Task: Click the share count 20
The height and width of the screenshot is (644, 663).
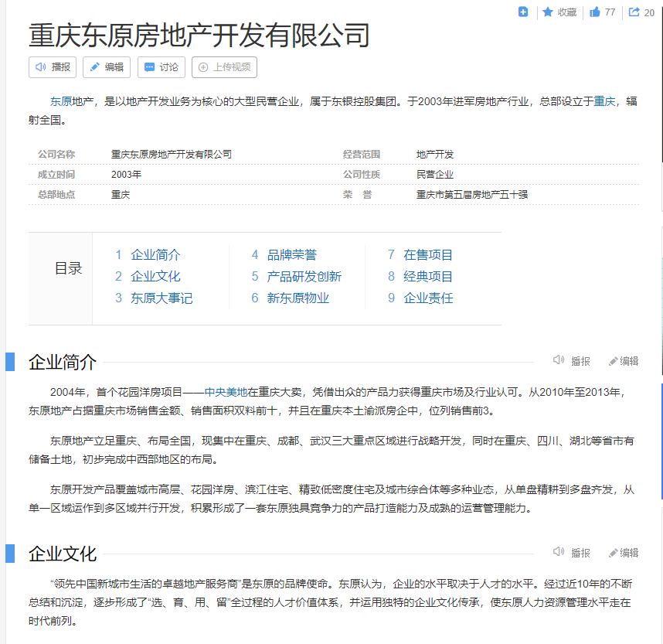Action: (x=649, y=12)
